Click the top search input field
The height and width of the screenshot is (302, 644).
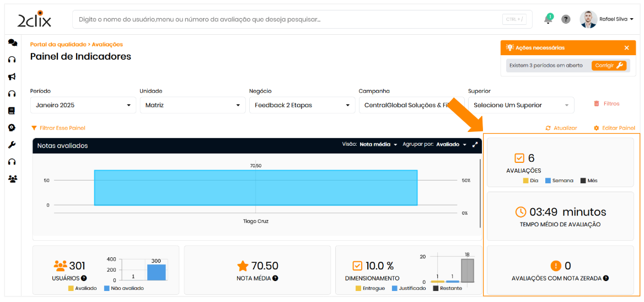point(287,19)
